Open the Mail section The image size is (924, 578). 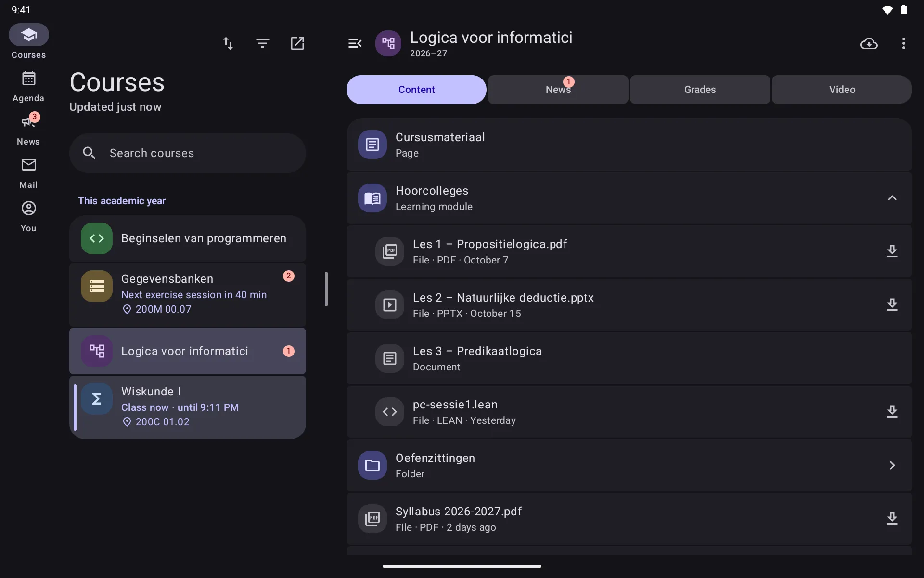[x=28, y=173]
